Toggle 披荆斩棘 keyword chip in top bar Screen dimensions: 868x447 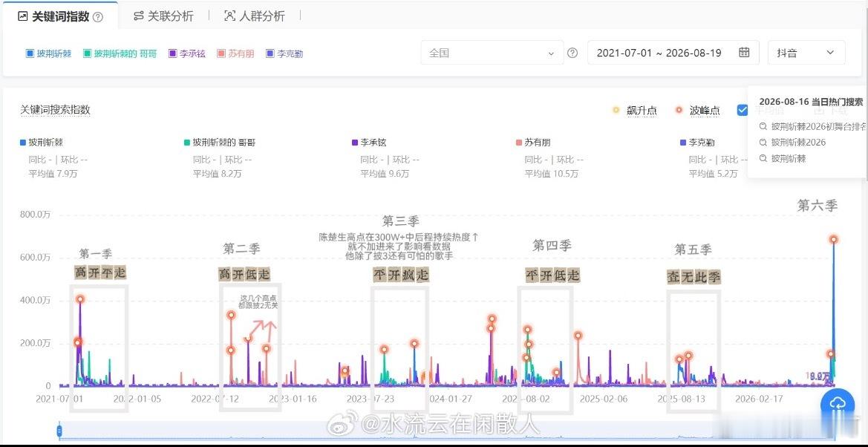pyautogui.click(x=49, y=53)
